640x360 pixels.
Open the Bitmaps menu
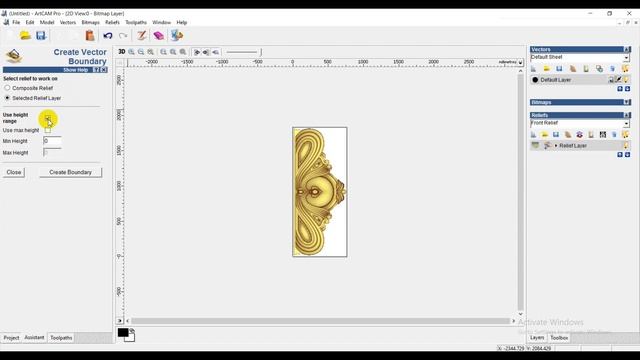coord(91,22)
